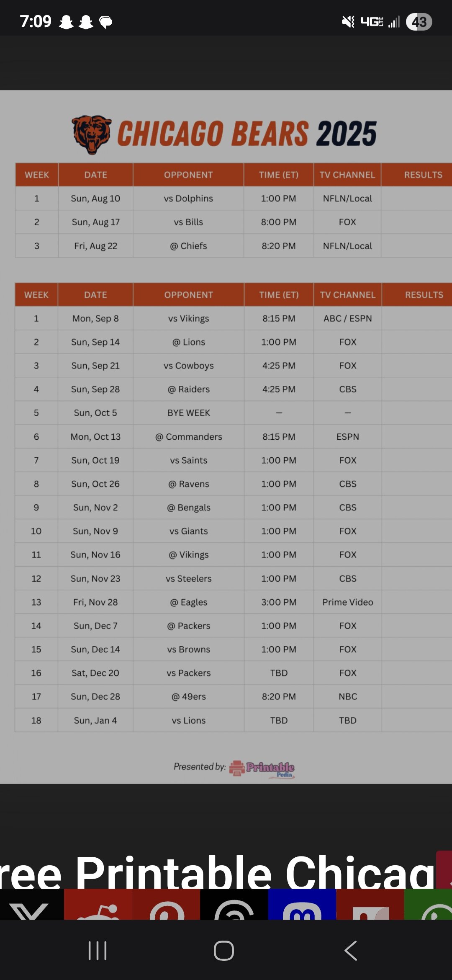The height and width of the screenshot is (980, 452).
Task: Tap the Android home button
Action: 224,950
